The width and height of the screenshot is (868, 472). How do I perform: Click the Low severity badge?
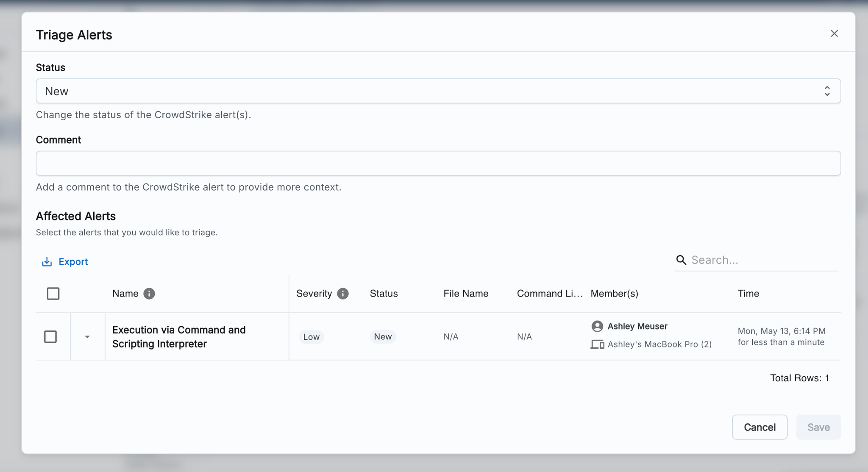coord(311,337)
